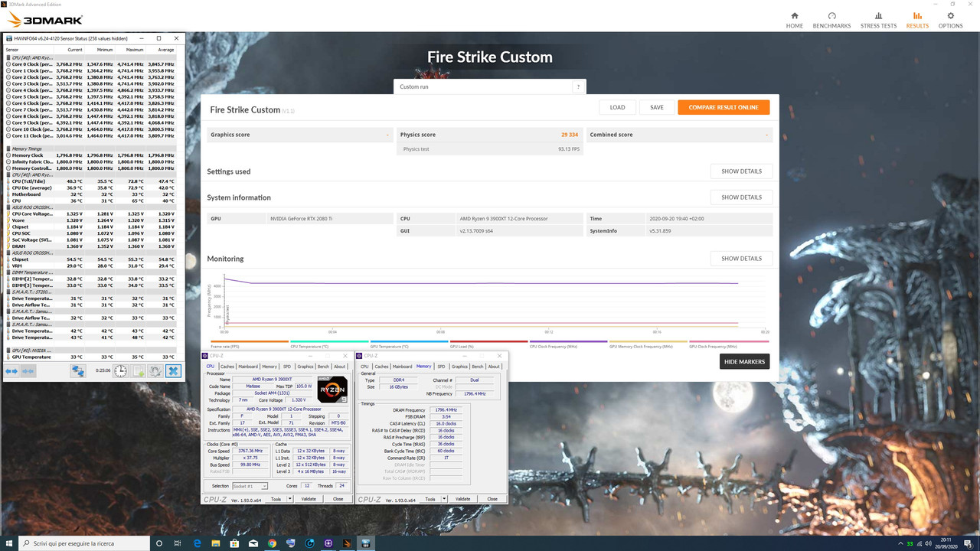
Task: Click the SAVE result button
Action: [x=657, y=107]
